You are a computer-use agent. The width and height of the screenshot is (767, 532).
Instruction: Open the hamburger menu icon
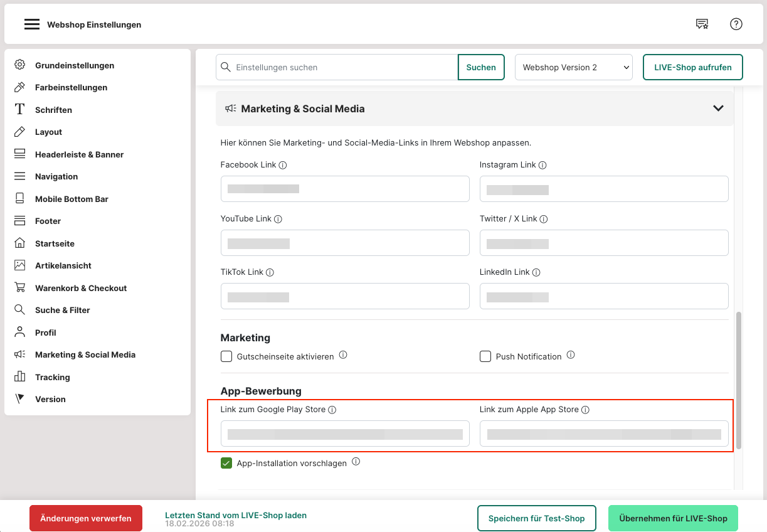(x=32, y=24)
